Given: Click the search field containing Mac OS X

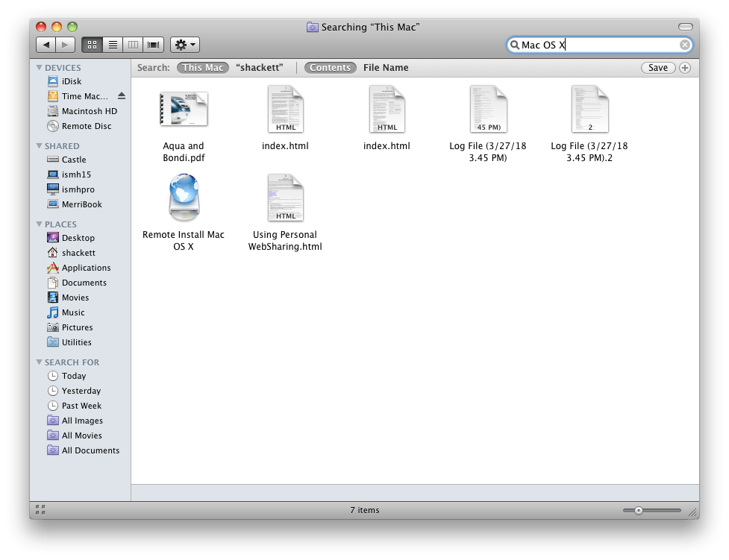Looking at the screenshot, I should pyautogui.click(x=599, y=45).
